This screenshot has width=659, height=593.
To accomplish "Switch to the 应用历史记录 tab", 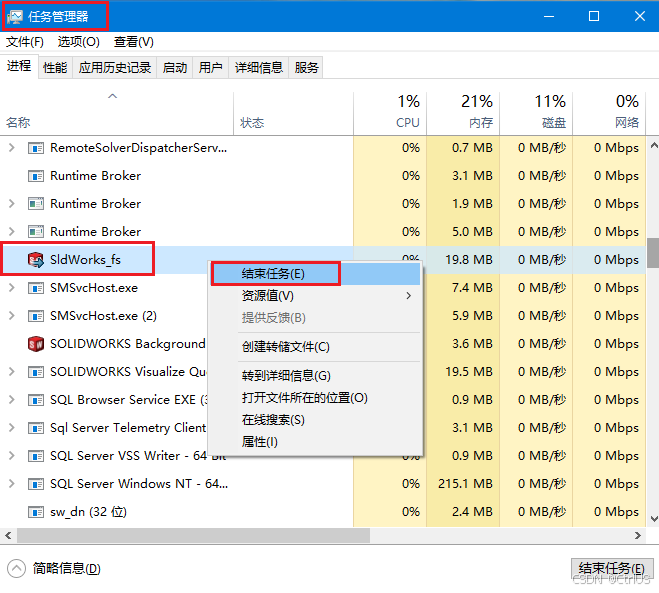I will pos(115,68).
